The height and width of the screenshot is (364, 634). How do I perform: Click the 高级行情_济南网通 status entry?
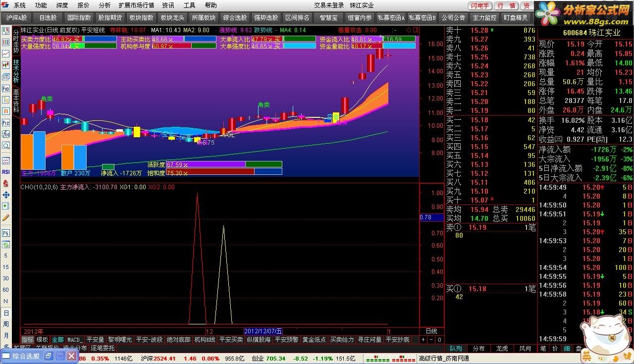coord(444,359)
